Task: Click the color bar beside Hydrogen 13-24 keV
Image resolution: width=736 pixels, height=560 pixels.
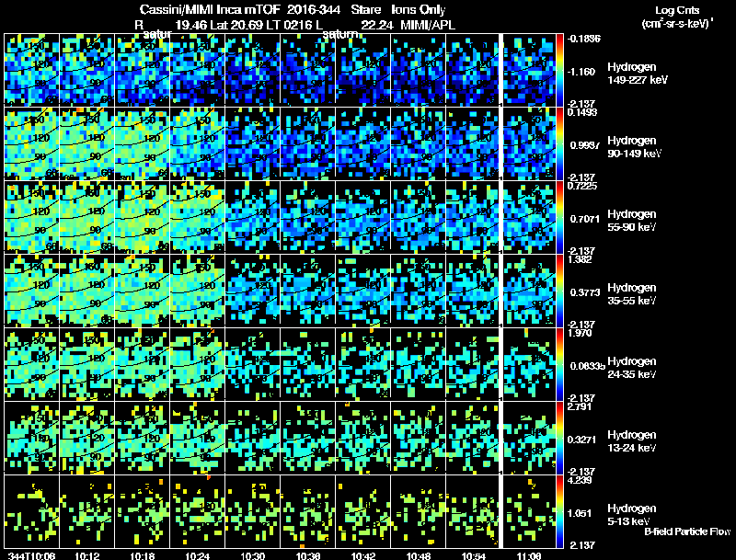Action: pyautogui.click(x=559, y=438)
